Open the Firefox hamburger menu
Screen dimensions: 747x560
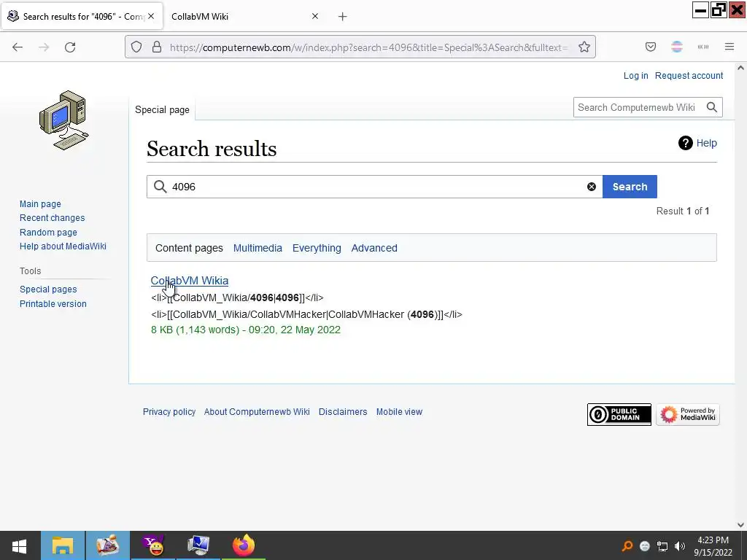(x=729, y=47)
